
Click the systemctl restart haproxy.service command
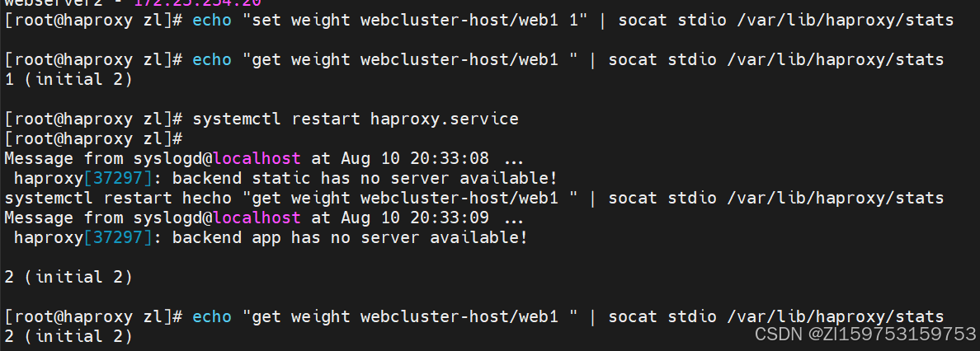click(x=356, y=119)
